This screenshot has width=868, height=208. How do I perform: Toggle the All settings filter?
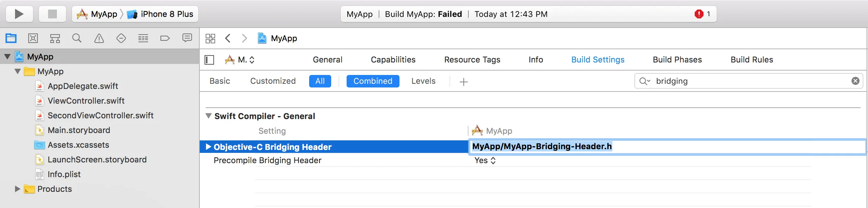[320, 81]
